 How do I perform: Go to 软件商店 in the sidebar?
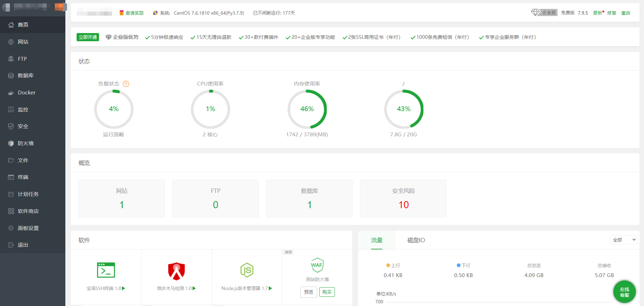(x=28, y=211)
